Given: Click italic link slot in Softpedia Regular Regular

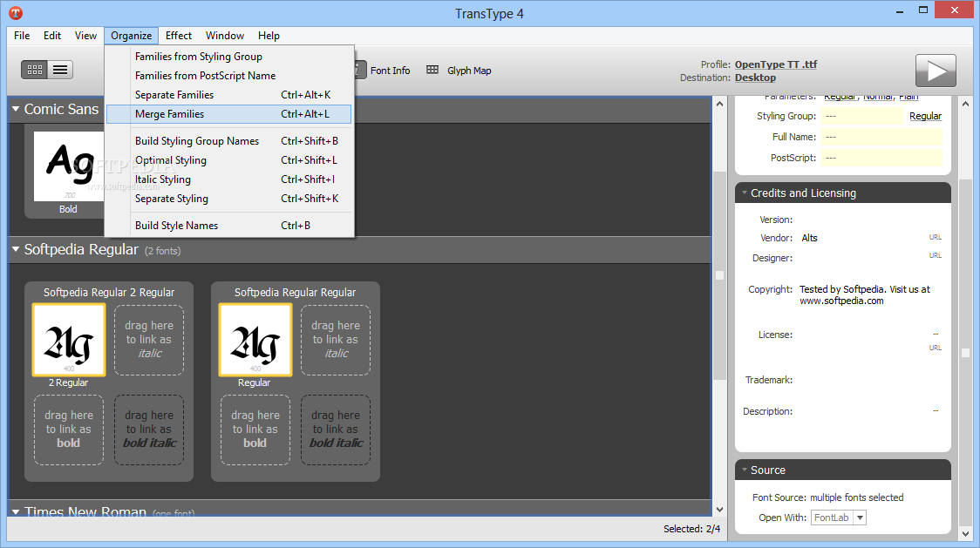Looking at the screenshot, I should pyautogui.click(x=336, y=340).
